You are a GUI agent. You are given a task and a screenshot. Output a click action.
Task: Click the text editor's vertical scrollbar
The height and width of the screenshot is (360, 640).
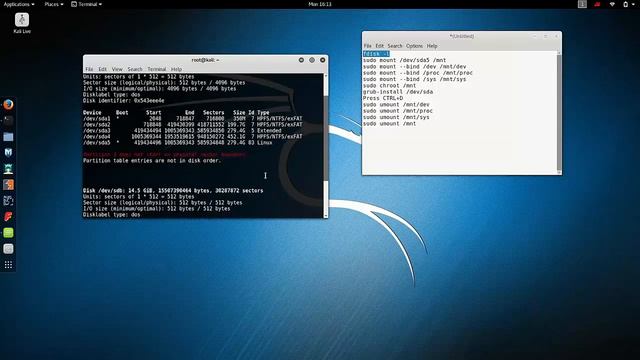[x=559, y=112]
